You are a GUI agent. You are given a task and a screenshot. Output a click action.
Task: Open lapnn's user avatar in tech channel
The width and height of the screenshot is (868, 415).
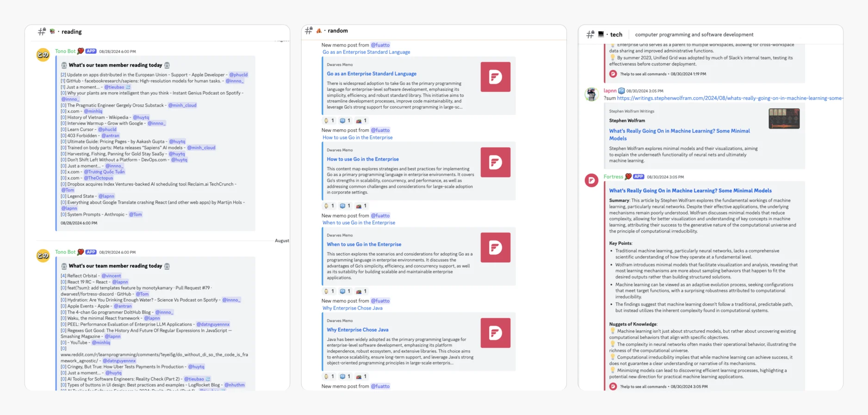click(591, 94)
